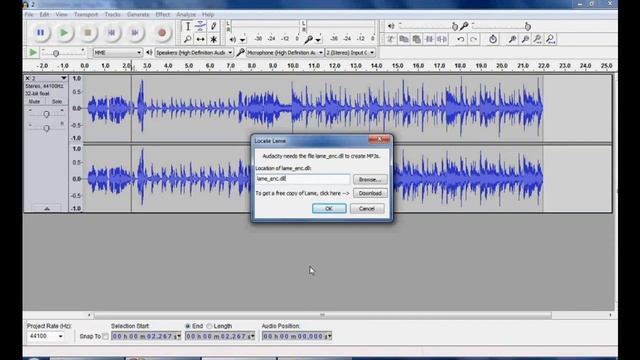Open the 2 (Stereo) Input channels dropdown
640x360 pixels.
pos(350,53)
